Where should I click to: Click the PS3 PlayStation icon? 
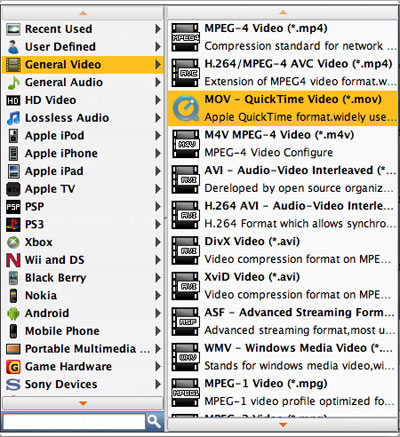pos(13,224)
